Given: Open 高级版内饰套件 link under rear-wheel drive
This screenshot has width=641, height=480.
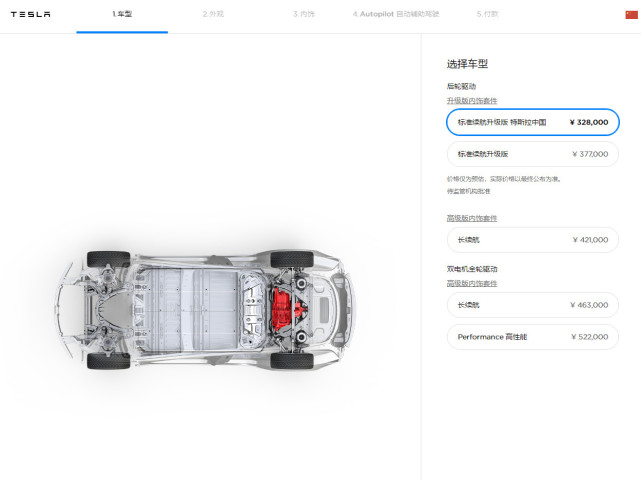Looking at the screenshot, I should [x=472, y=218].
